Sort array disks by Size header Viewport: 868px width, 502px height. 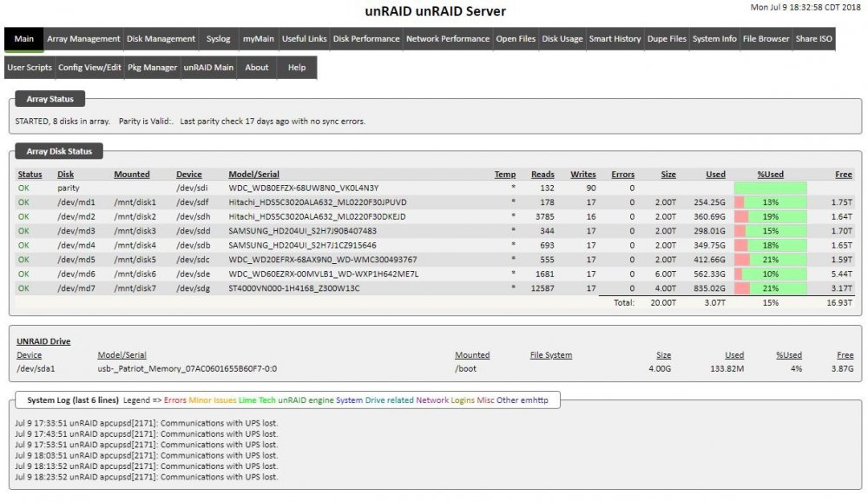click(668, 174)
